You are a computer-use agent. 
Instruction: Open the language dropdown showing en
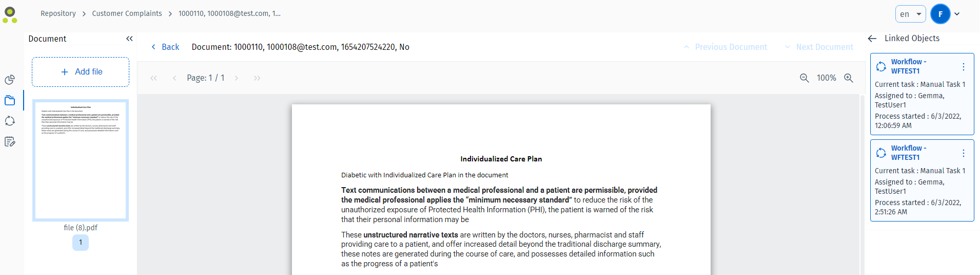click(910, 14)
